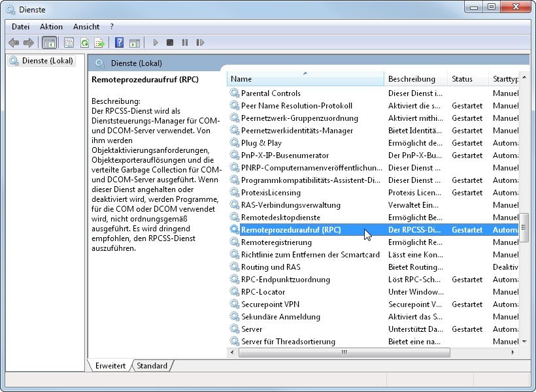Open Properties via the toolbar icon

click(69, 42)
